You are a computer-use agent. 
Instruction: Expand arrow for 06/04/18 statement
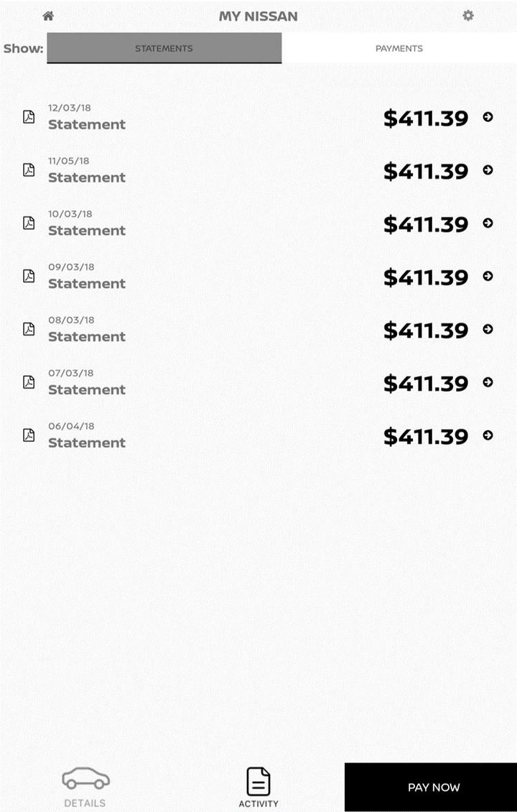(x=488, y=435)
